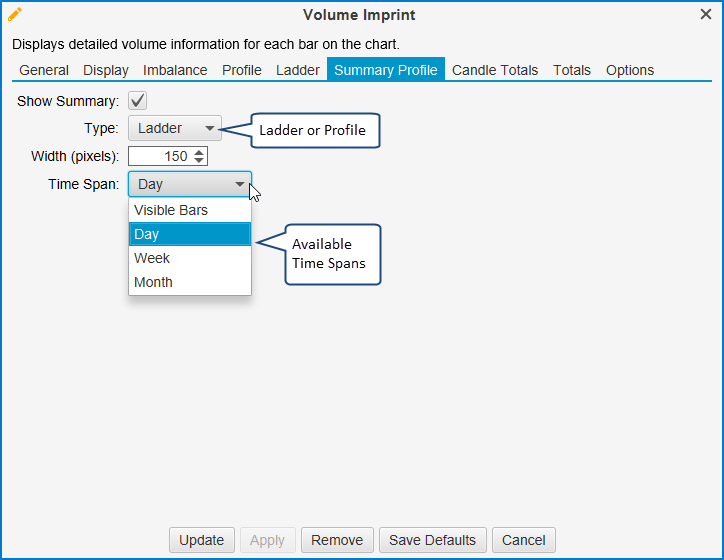The height and width of the screenshot is (560, 724).
Task: Click the Width pixels input field
Action: coord(160,156)
